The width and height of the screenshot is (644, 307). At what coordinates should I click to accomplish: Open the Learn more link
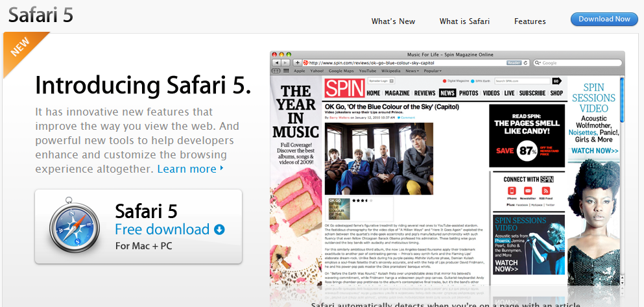190,169
